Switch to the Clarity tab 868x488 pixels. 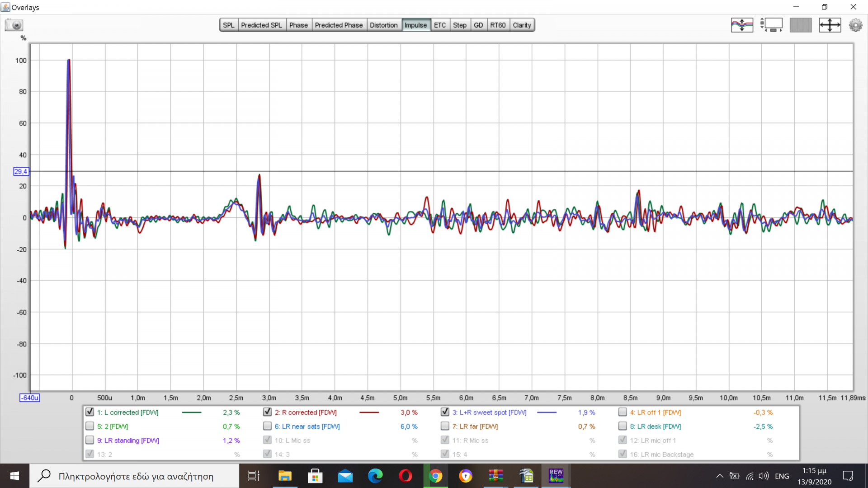click(522, 25)
